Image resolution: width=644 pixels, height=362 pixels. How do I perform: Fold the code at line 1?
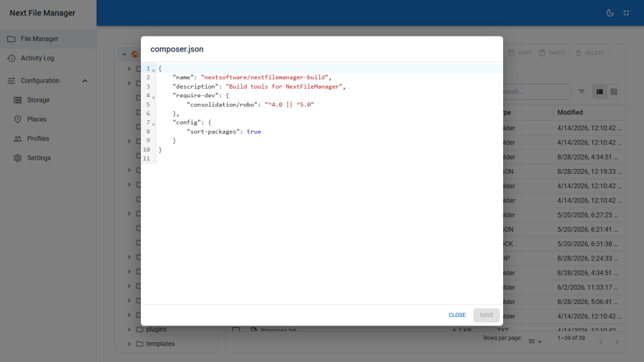point(154,70)
